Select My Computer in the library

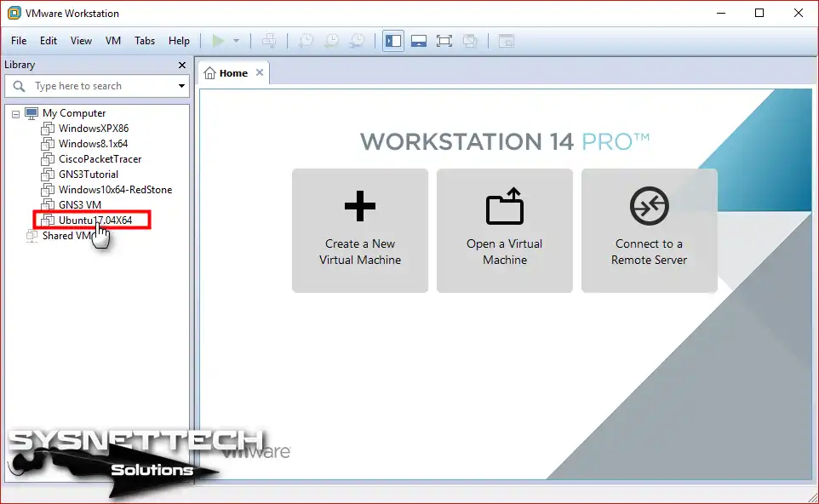[74, 113]
